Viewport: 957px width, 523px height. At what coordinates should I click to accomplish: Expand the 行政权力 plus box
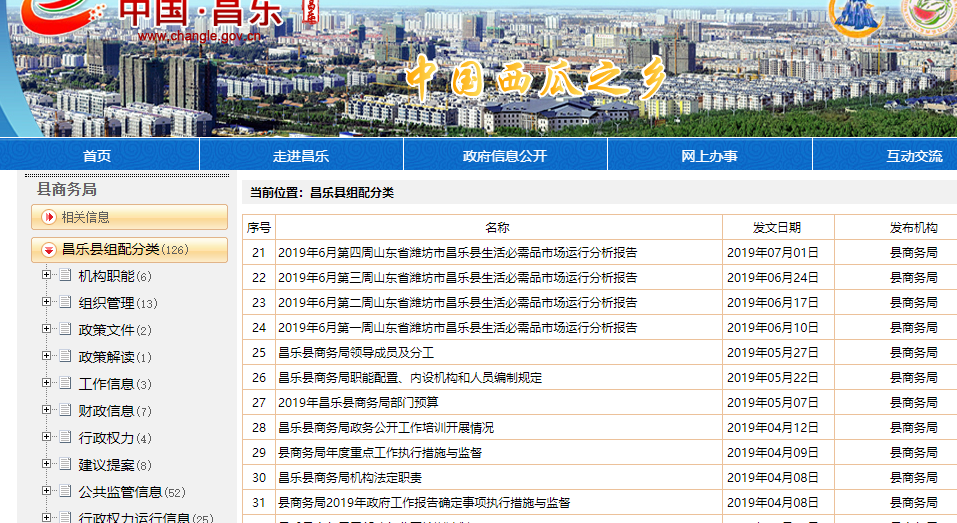[46, 438]
